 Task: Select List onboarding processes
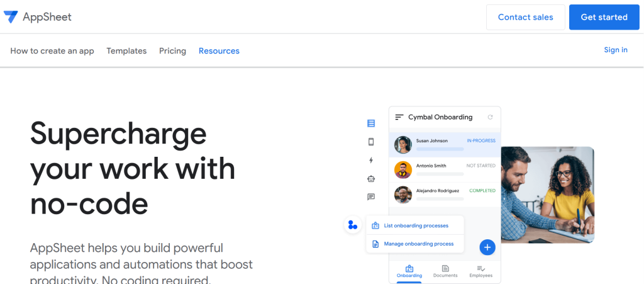[416, 225]
